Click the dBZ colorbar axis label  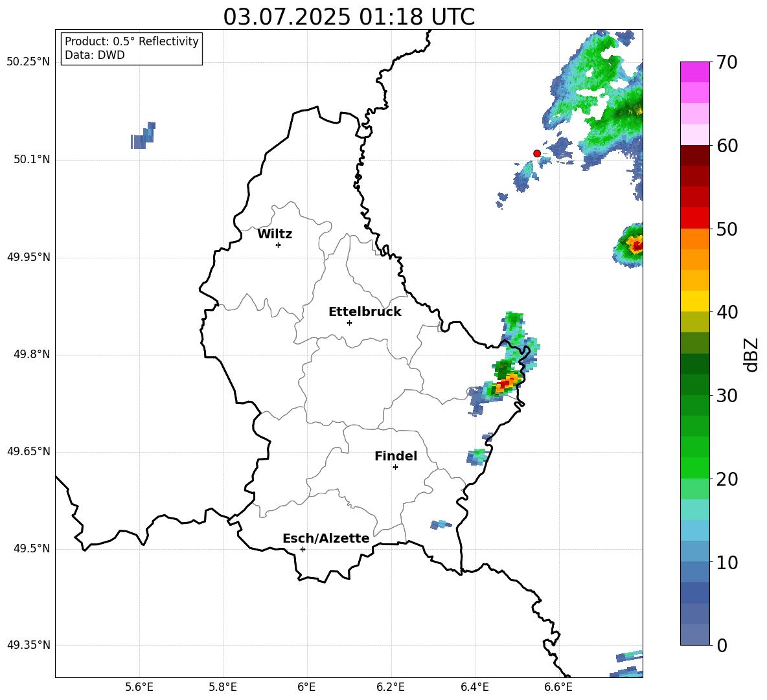coord(752,354)
